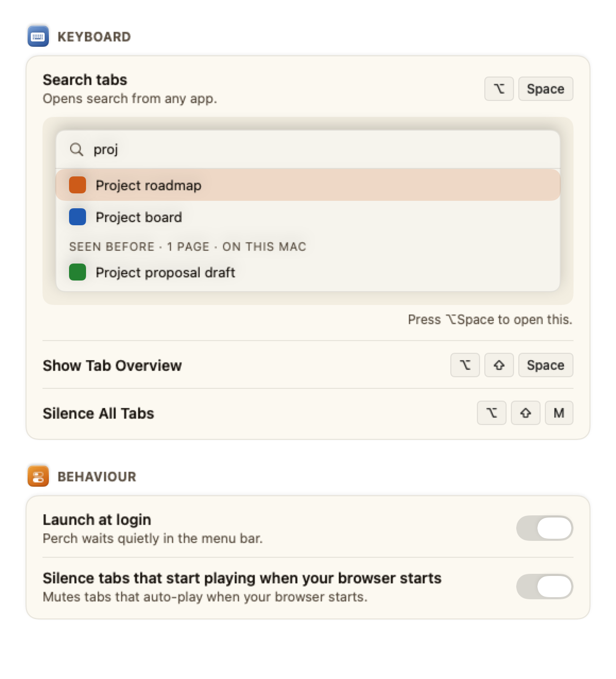
Task: Click the orange Project roadmap favicon
Action: click(78, 185)
